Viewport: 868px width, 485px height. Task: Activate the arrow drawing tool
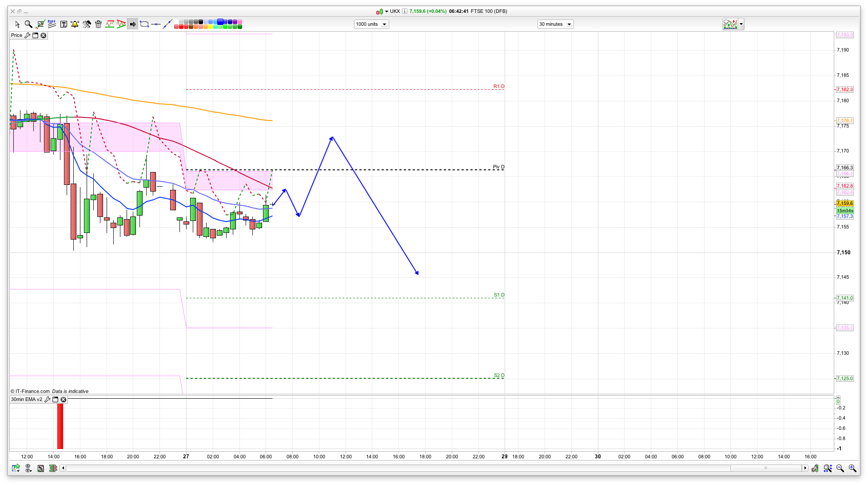pyautogui.click(x=132, y=24)
